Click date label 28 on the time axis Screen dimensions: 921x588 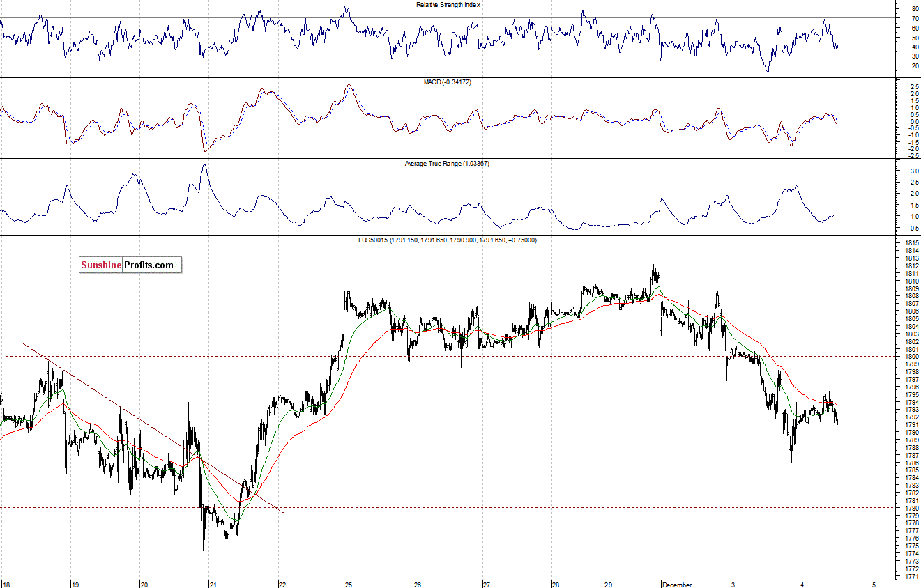[556, 584]
